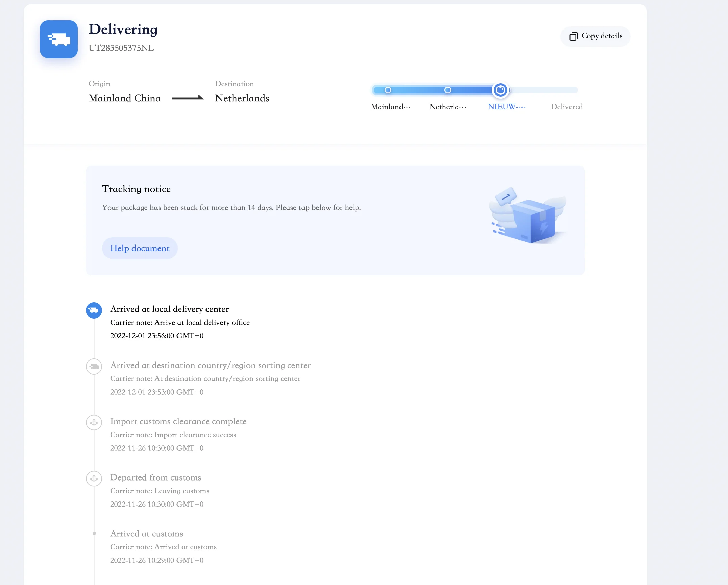Viewport: 728px width, 585px height.
Task: Click the anchor icon for import customs clearance
Action: pyautogui.click(x=94, y=422)
